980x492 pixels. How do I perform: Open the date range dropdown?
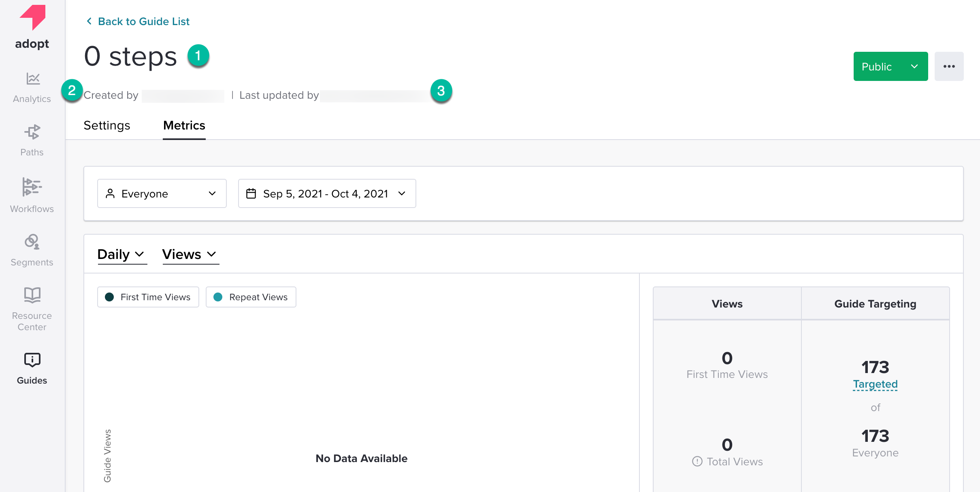click(327, 193)
